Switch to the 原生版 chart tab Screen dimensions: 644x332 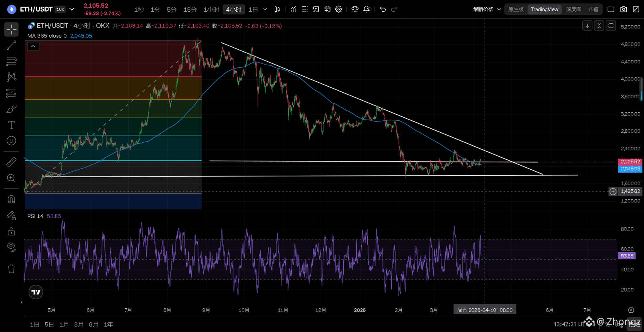pos(516,9)
